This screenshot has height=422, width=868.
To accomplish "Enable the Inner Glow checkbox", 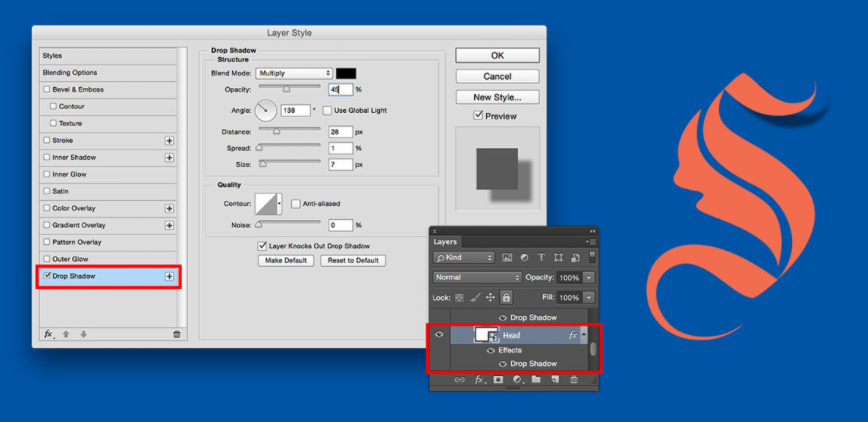I will [x=47, y=174].
